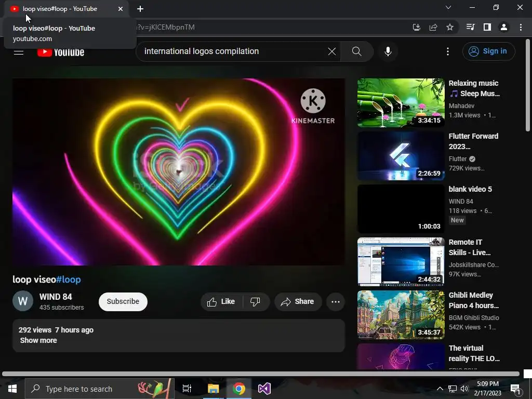Share this video

click(298, 302)
